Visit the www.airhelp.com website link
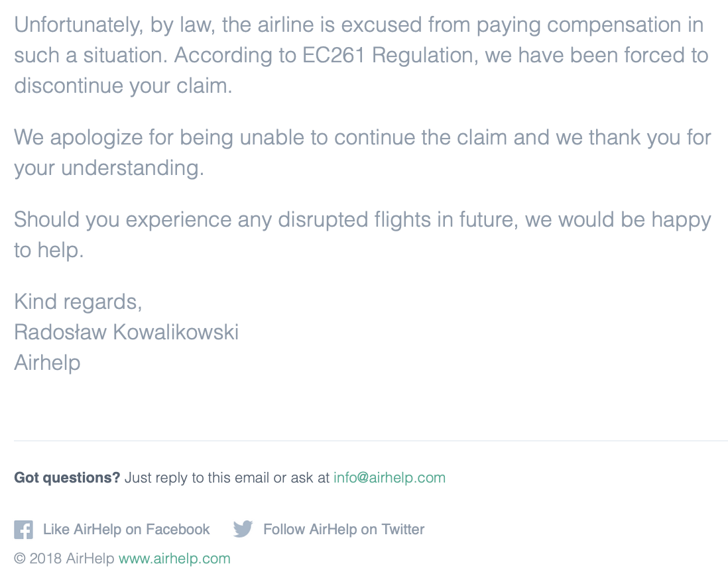The image size is (728, 578). point(174,559)
